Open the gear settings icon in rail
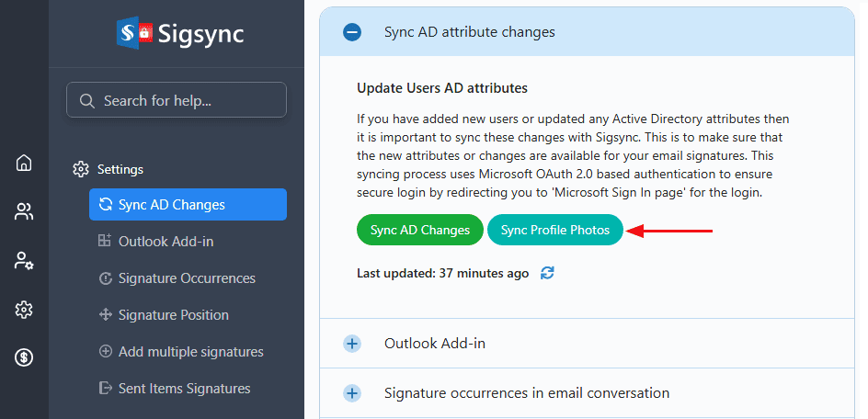This screenshot has height=419, width=868. tap(24, 310)
